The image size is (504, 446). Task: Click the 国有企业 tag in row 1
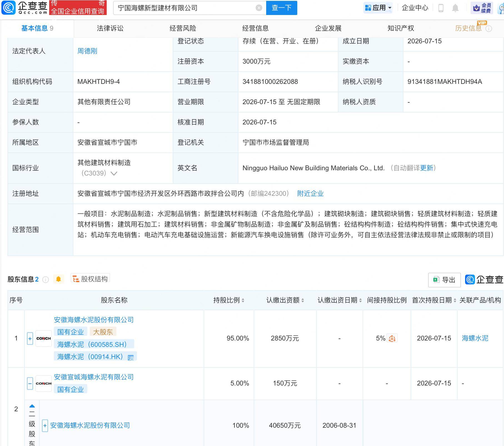(71, 332)
